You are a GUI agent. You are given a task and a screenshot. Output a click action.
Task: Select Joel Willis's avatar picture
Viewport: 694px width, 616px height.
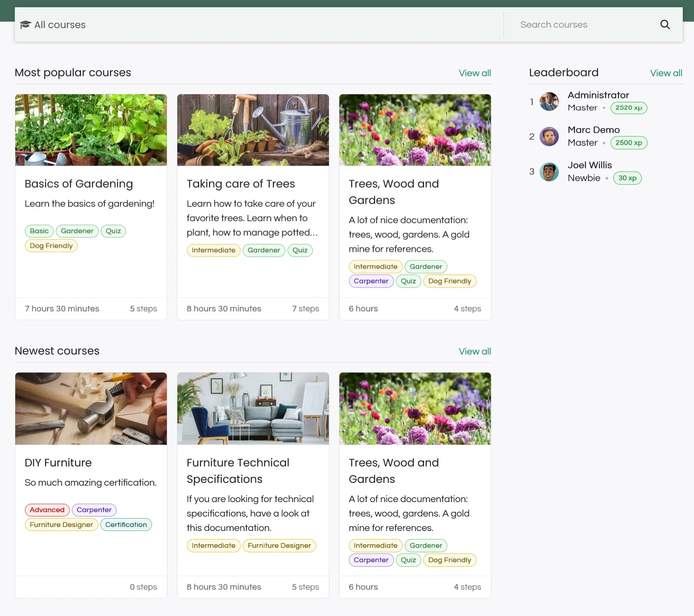click(x=549, y=172)
